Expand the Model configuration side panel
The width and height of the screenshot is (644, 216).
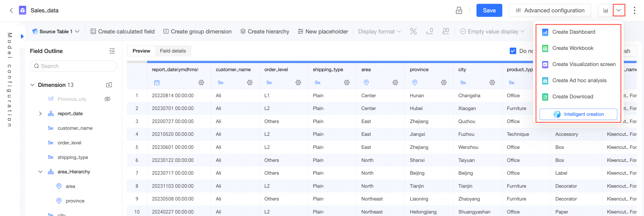point(22,37)
